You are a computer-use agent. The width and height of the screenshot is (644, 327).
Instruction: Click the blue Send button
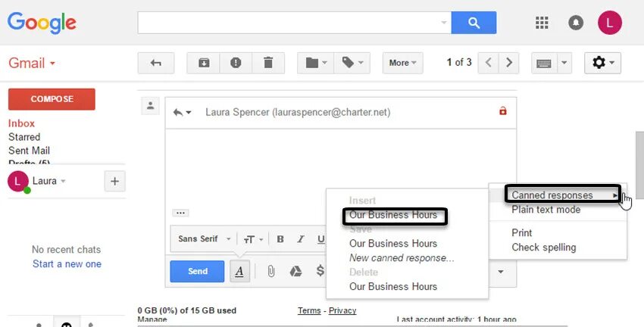point(197,271)
